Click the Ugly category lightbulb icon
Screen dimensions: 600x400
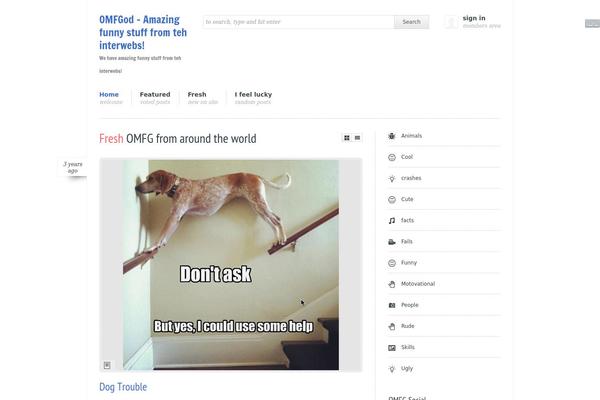coord(392,369)
